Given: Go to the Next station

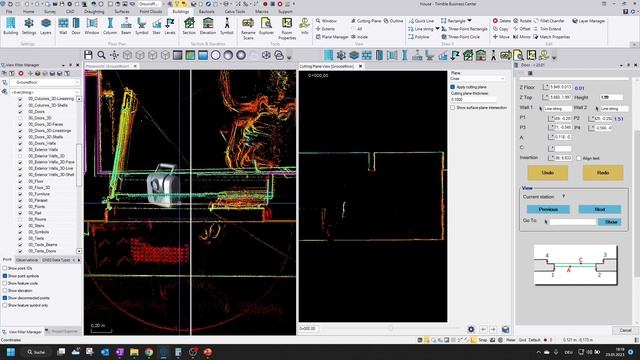Looking at the screenshot, I should click(x=600, y=209).
